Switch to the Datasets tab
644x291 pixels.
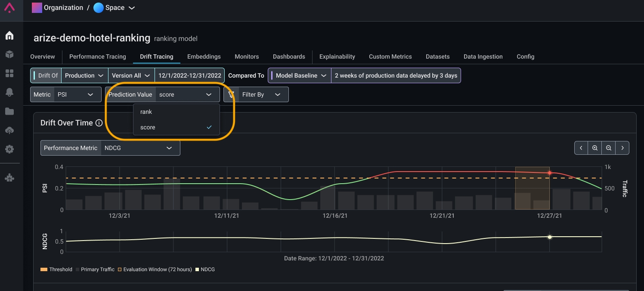click(438, 56)
